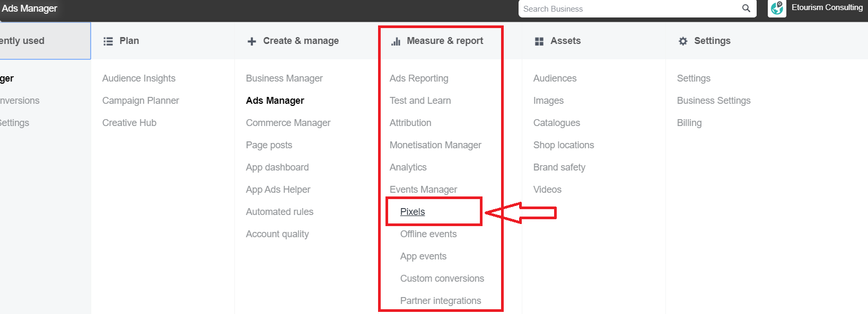Go to Test and Learn
This screenshot has width=868, height=314.
420,101
